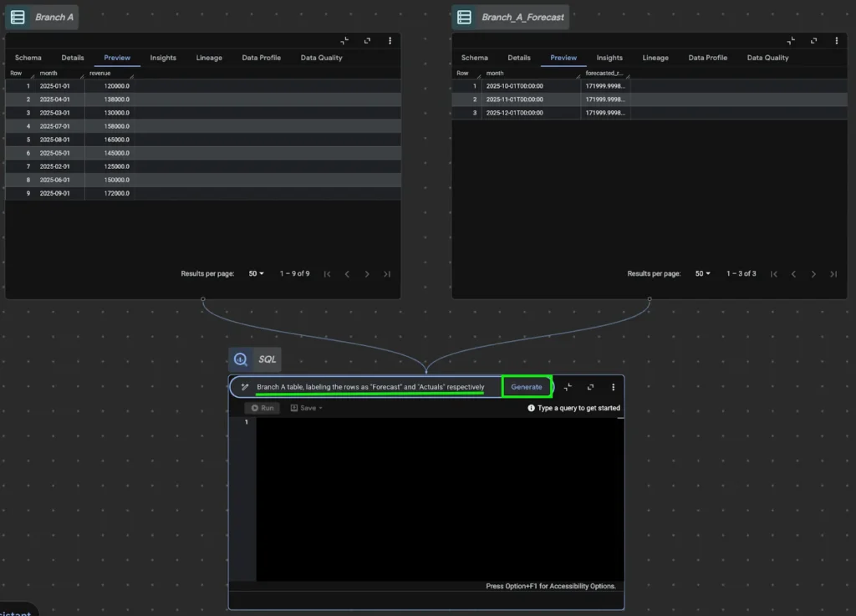Click the SQL node magnifier icon
Image resolution: width=856 pixels, height=616 pixels.
pos(241,359)
